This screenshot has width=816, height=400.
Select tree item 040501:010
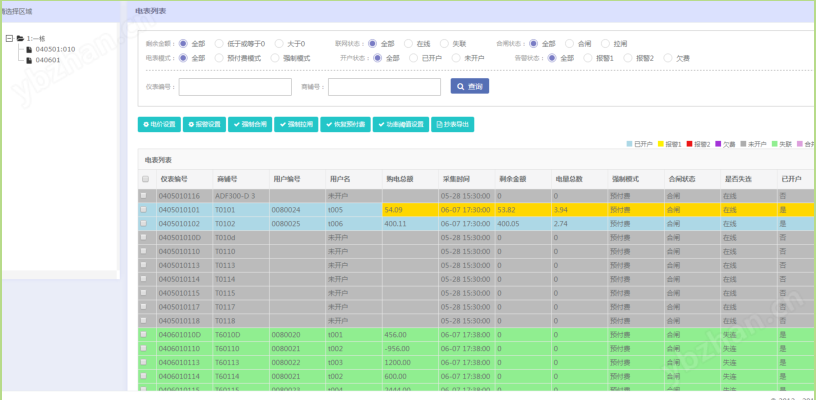55,49
